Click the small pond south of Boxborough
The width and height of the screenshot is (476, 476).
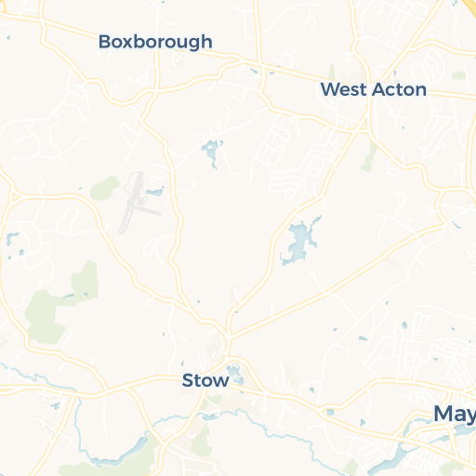tap(212, 152)
